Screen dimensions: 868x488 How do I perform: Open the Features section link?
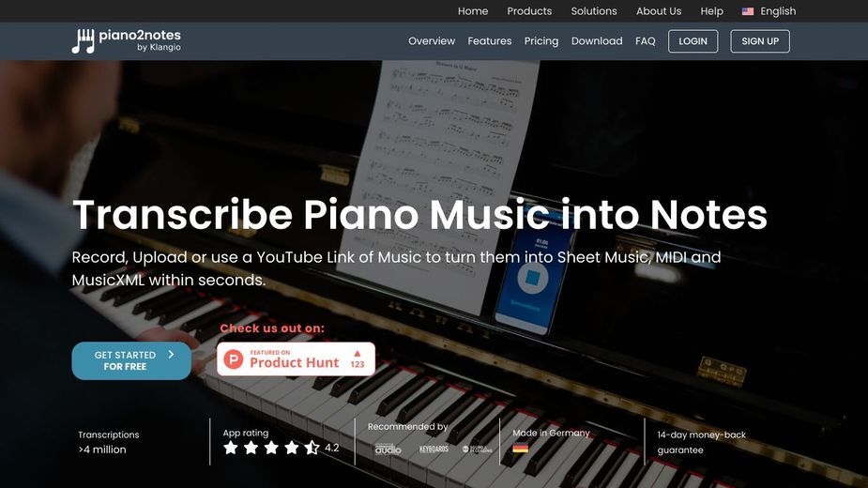pyautogui.click(x=489, y=41)
